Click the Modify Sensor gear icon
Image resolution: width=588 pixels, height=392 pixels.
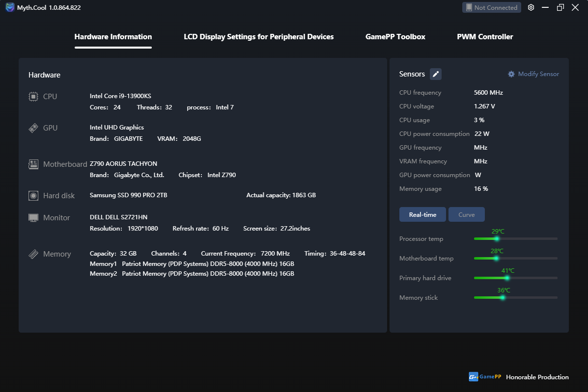click(x=511, y=74)
